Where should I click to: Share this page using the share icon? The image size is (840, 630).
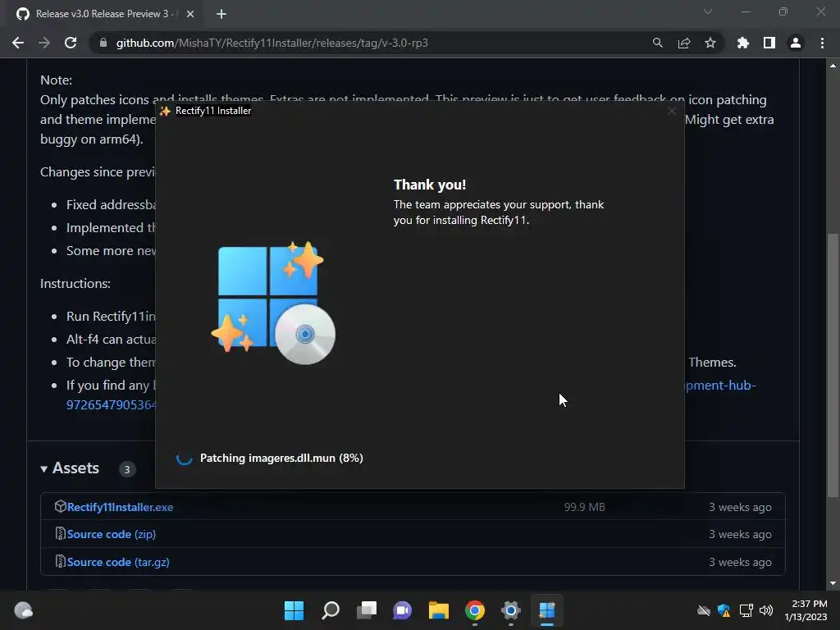tap(684, 43)
